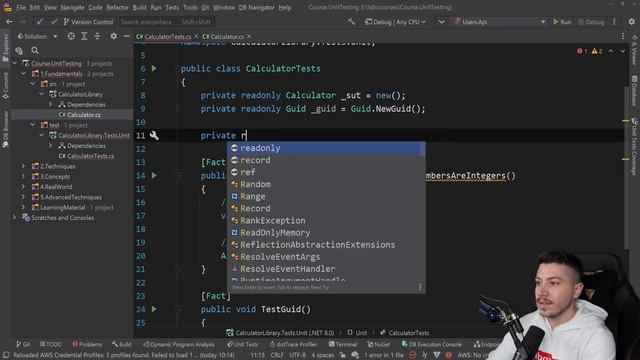This screenshot has height=360, width=640.
Task: Expand the Scratches and Consoles node
Action: coord(15,218)
